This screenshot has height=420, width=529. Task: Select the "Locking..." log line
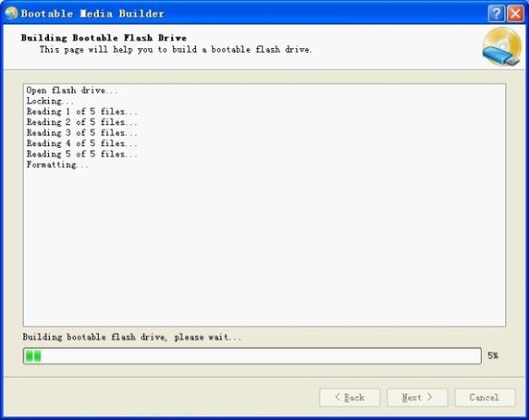pos(50,101)
